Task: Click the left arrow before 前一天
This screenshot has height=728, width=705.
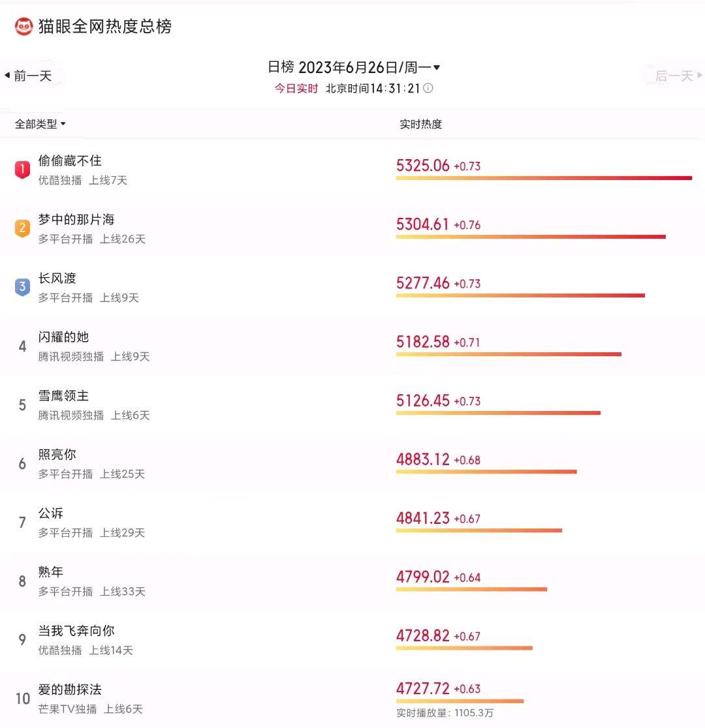Action: pyautogui.click(x=7, y=75)
